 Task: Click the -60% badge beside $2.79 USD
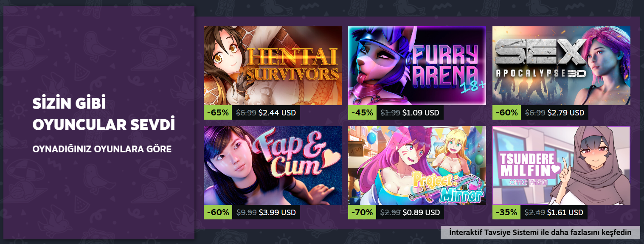pyautogui.click(x=507, y=112)
